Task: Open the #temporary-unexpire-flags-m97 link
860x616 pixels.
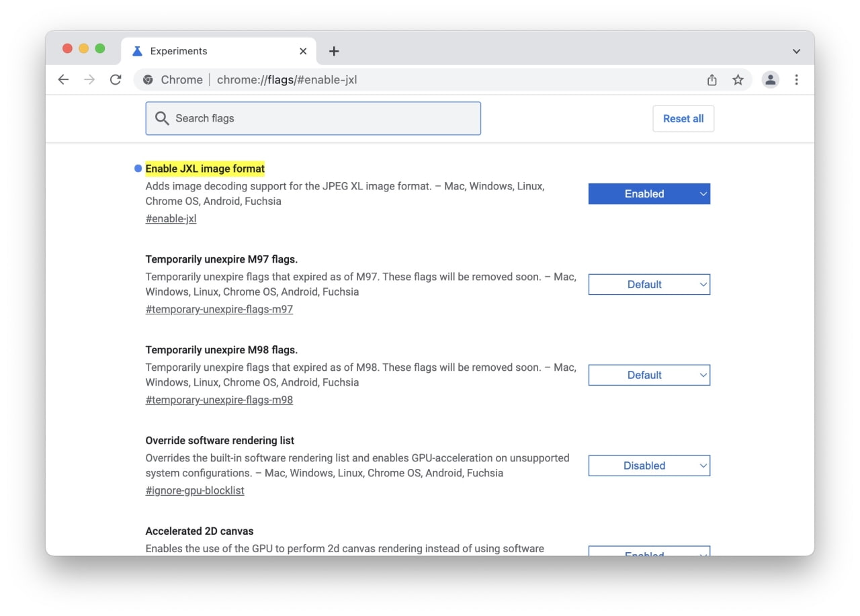Action: 219,310
